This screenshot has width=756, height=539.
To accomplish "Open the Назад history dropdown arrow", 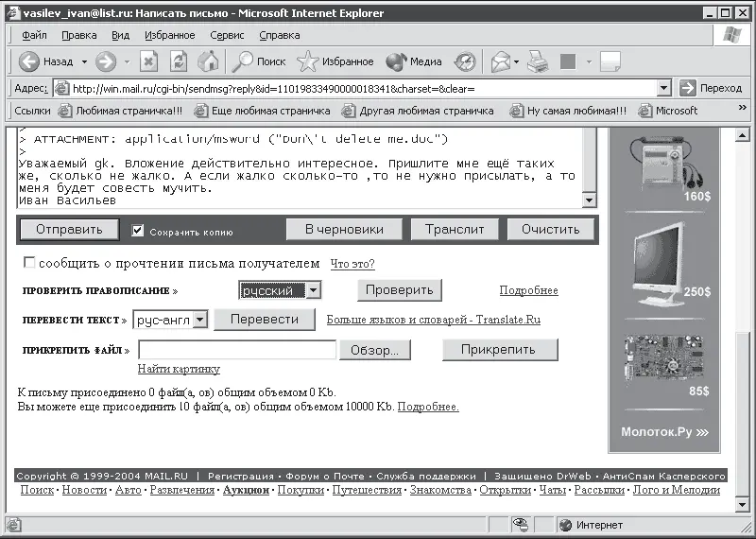I will tap(84, 61).
